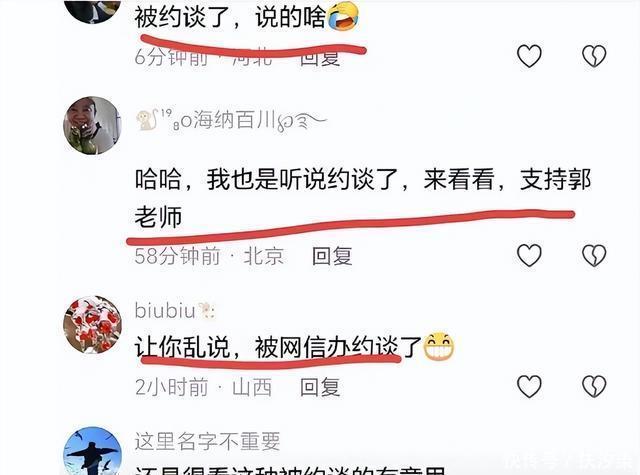Tap broken heart on biubiu's comment
Viewport: 640px width, 475px height.
click(594, 386)
